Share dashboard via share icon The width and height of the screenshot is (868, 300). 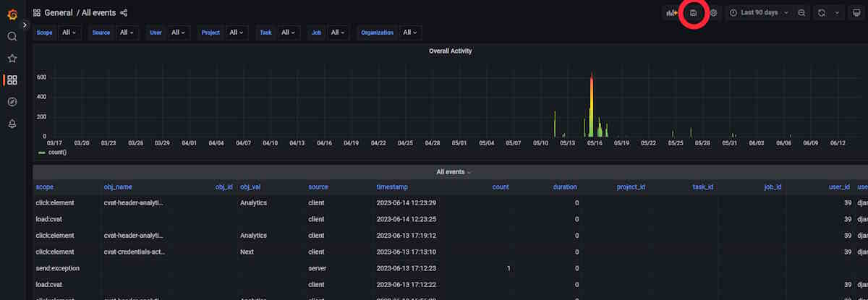(x=124, y=13)
